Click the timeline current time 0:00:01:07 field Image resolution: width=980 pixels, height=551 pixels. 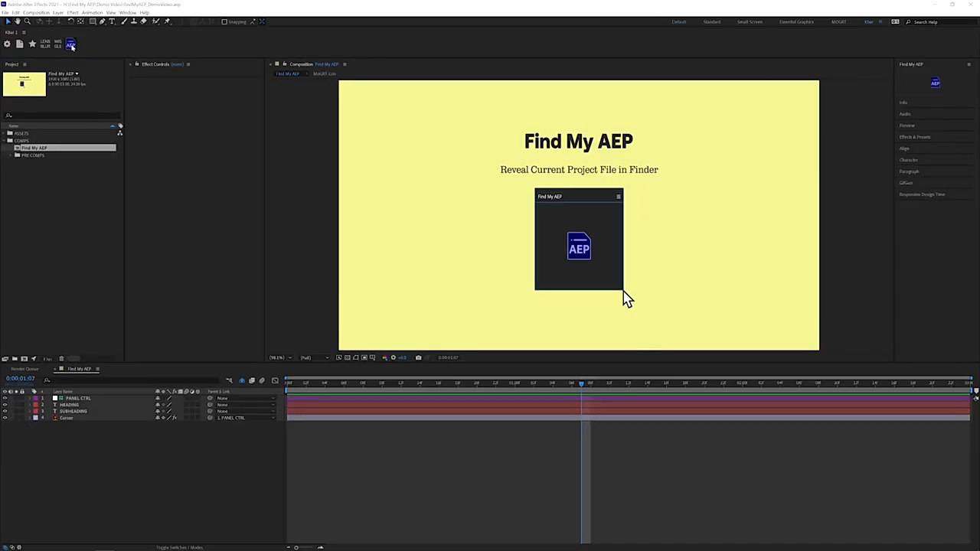pyautogui.click(x=21, y=378)
